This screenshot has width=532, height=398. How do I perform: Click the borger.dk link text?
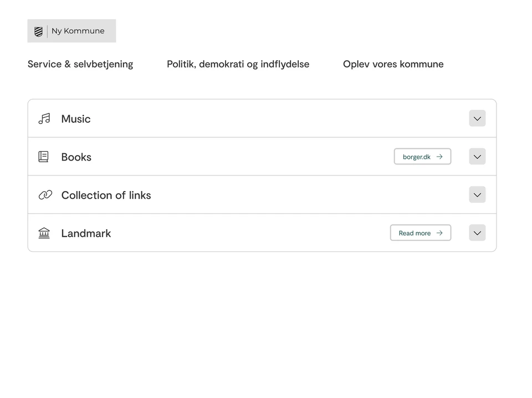point(416,157)
